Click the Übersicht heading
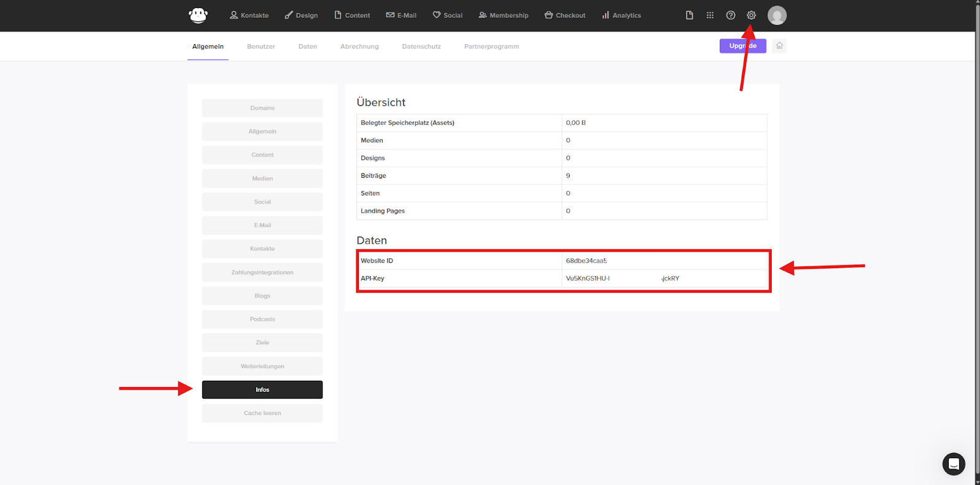This screenshot has height=485, width=980. [381, 102]
